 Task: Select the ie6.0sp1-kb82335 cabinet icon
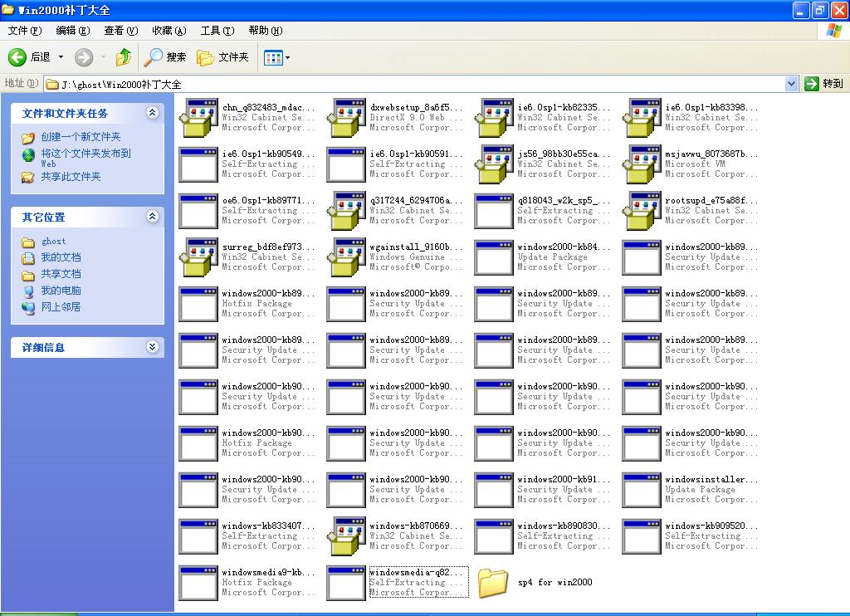[494, 117]
